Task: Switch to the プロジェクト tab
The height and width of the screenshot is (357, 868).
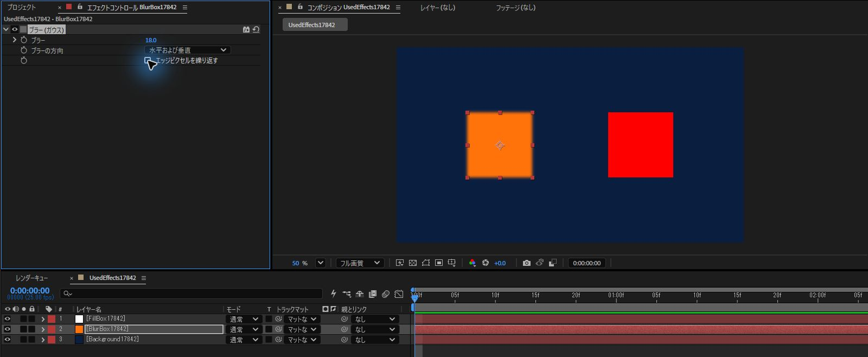Action: pyautogui.click(x=22, y=8)
